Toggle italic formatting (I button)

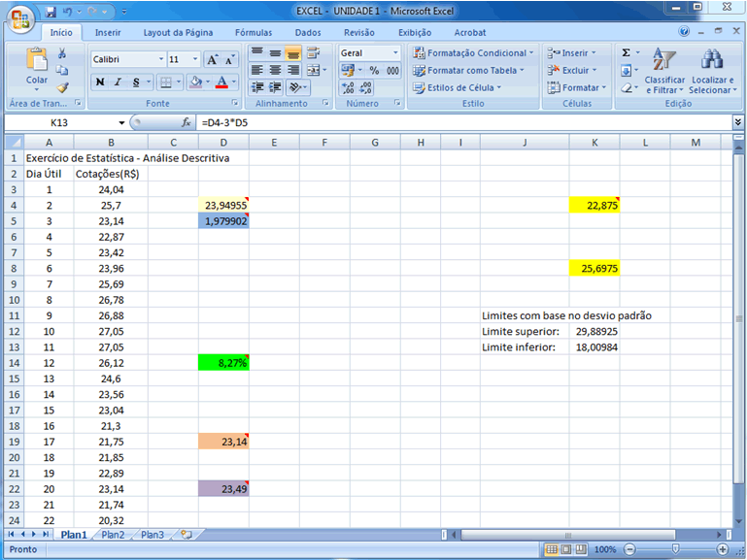tap(118, 82)
